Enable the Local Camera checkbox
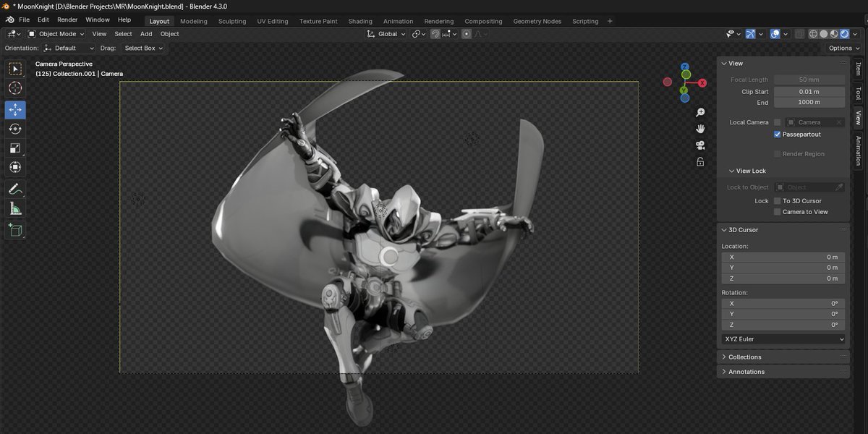The height and width of the screenshot is (434, 868). pyautogui.click(x=778, y=122)
